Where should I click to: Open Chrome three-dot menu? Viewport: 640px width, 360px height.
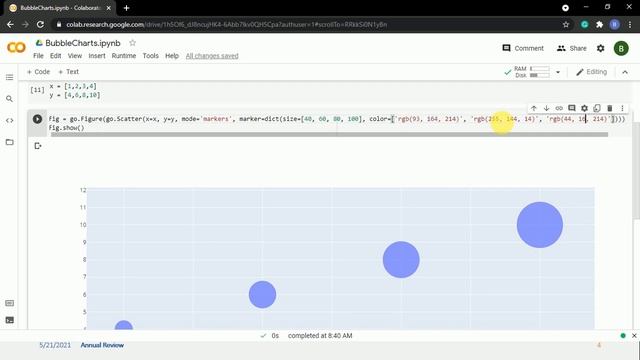tap(630, 24)
